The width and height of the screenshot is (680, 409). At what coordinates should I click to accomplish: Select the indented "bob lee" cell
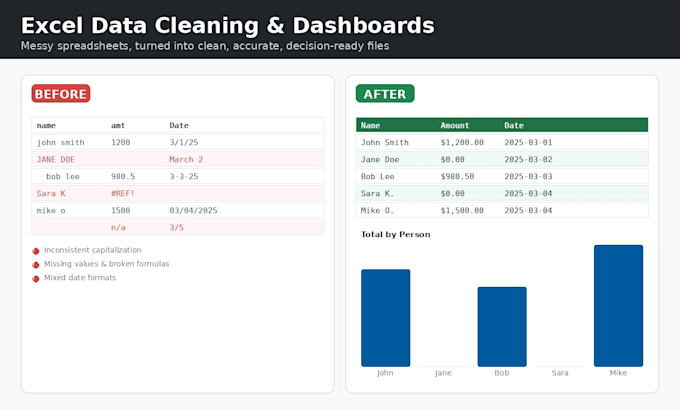click(63, 177)
